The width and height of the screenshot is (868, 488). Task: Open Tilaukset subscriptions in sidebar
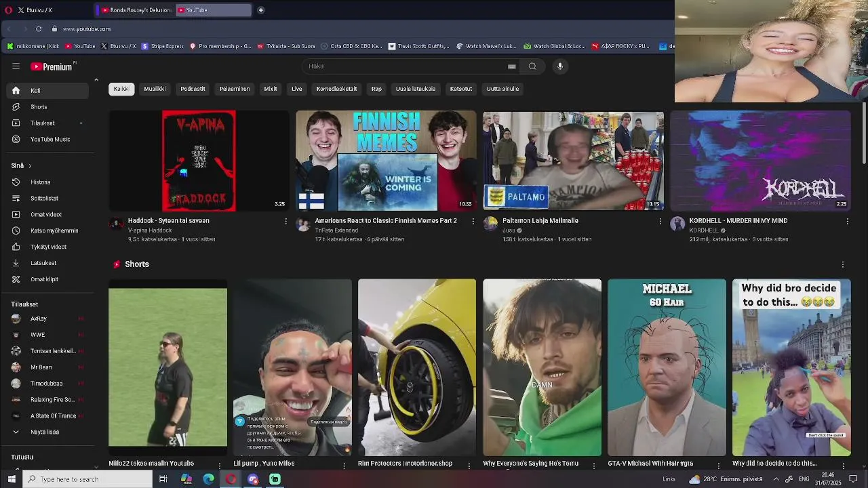pyautogui.click(x=47, y=123)
